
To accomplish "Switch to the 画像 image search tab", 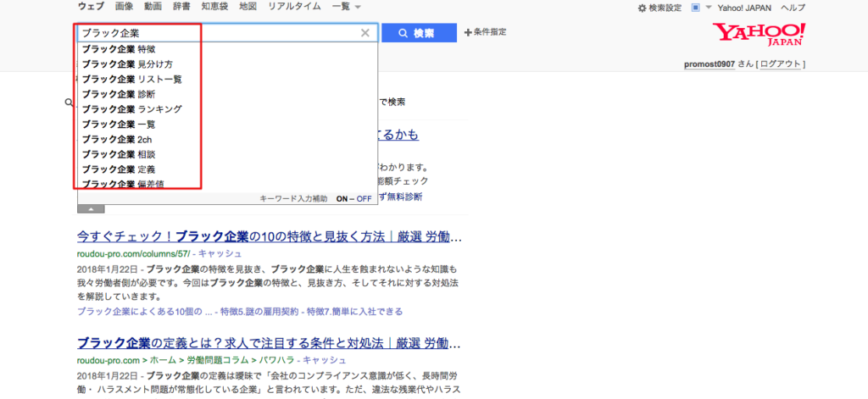I will 124,7.
